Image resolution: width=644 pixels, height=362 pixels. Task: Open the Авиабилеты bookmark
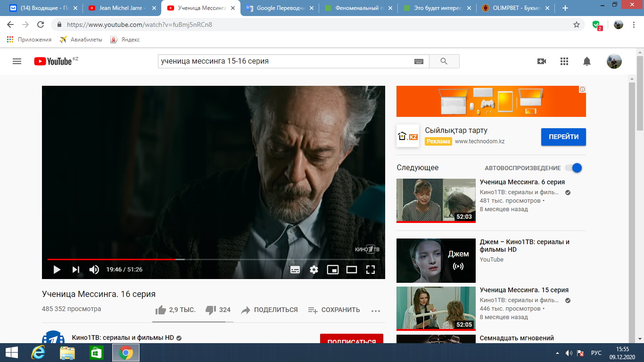(81, 40)
